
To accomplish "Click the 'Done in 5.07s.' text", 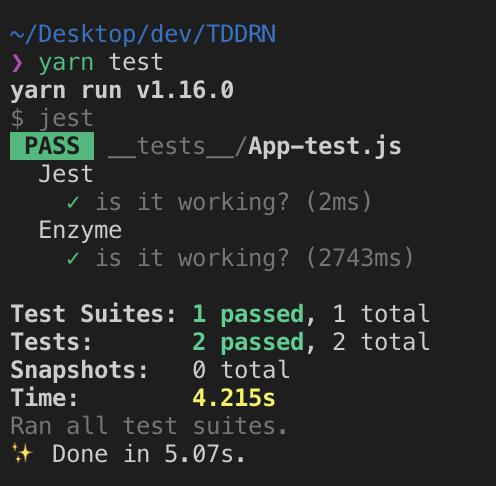I will coord(149,454).
